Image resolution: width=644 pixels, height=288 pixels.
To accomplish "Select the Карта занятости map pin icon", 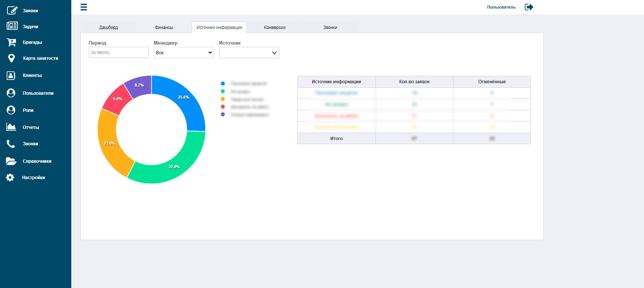I will (12, 58).
